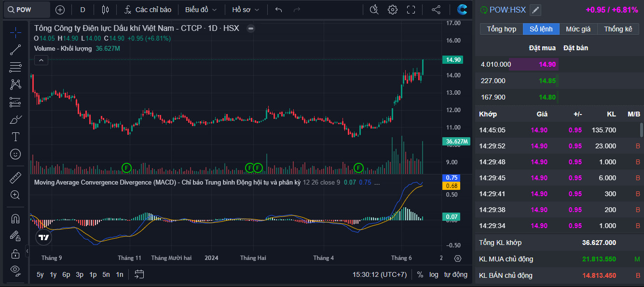
Task: Click the redo arrow
Action: click(x=297, y=10)
